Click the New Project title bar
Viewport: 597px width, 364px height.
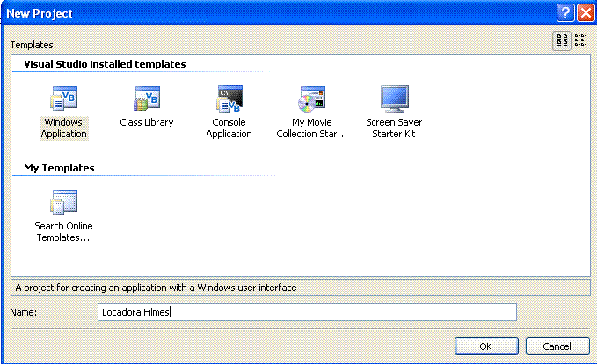(264, 13)
